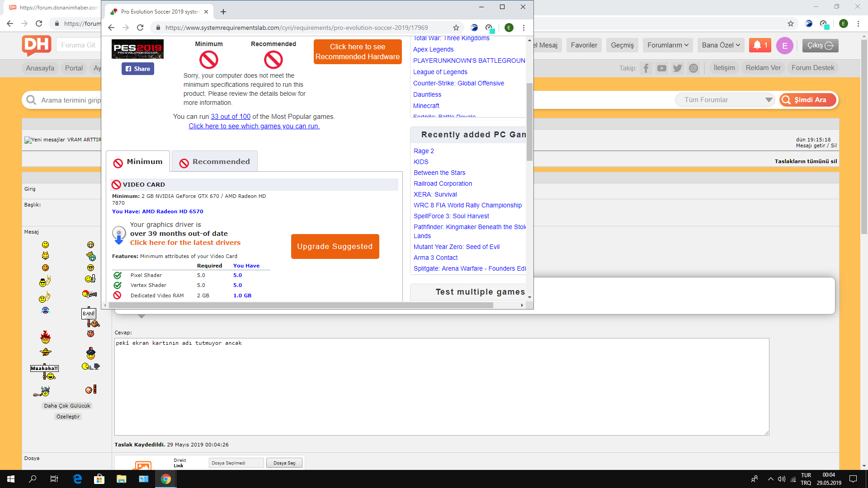Click the Facebook follow icon
This screenshot has width=868, height=488.
click(x=646, y=68)
